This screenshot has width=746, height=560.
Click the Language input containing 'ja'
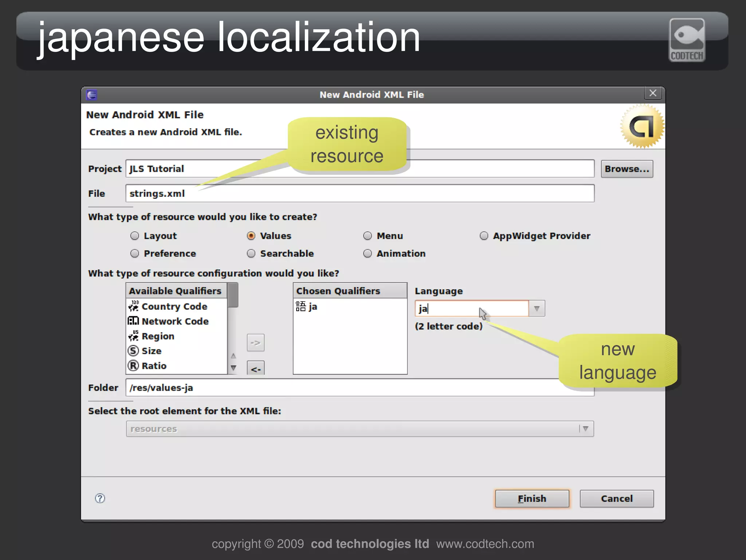[472, 309]
